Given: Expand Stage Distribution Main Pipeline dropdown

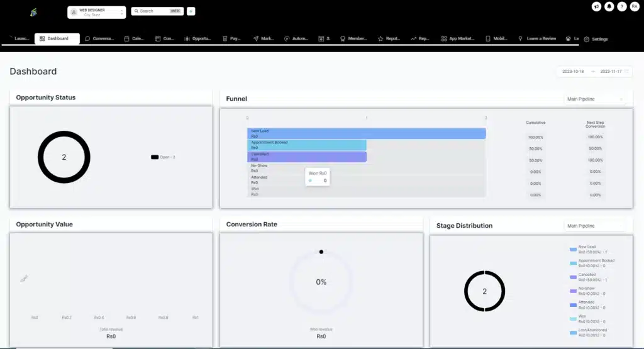Looking at the screenshot, I should click(595, 226).
